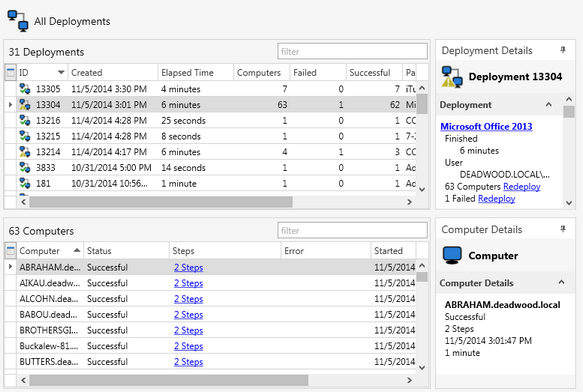
Task: Click the deployments filter field
Action: (352, 51)
